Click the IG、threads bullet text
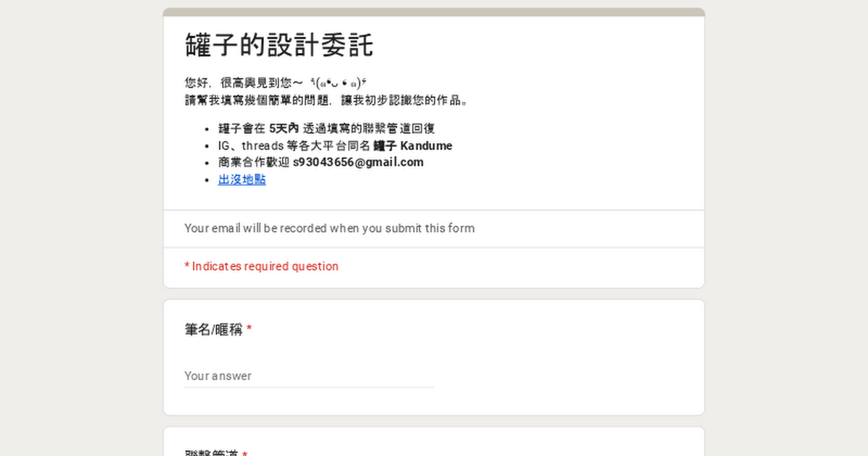 [294, 145]
